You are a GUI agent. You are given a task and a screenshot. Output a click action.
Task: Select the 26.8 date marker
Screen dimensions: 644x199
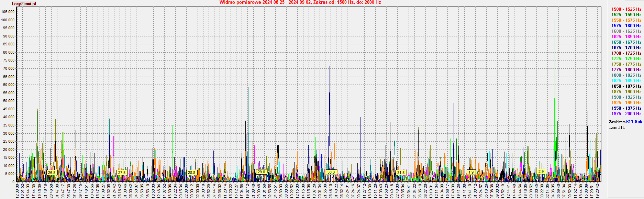52,173
